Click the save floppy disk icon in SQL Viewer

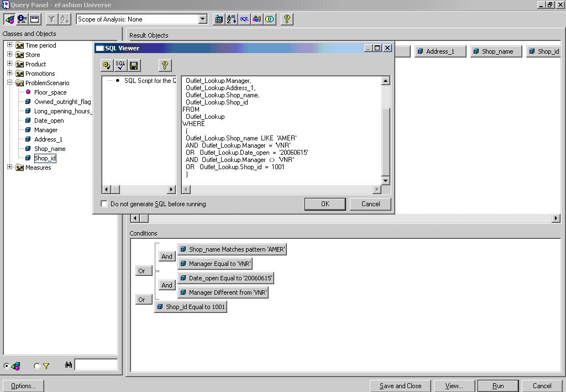134,66
